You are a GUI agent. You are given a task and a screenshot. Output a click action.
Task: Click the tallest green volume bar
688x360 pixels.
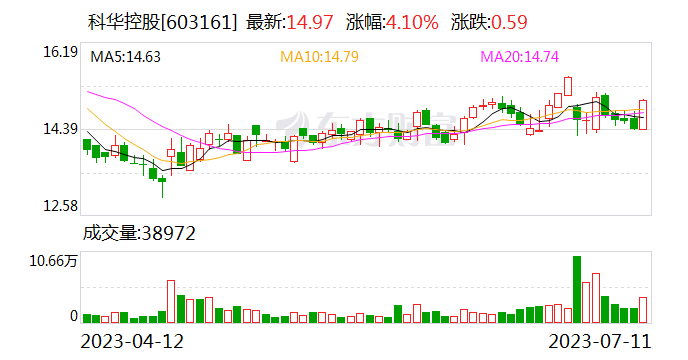(x=577, y=289)
